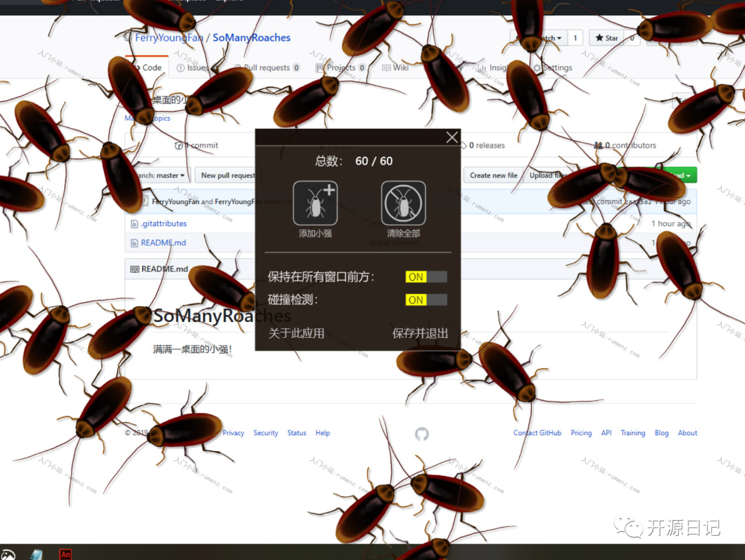Click the .gitattributes file icon
The image size is (745, 560).
tap(135, 223)
